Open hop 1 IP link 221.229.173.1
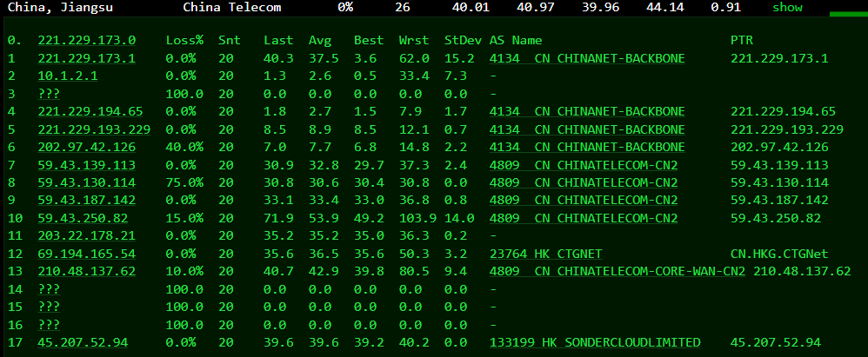This screenshot has width=868, height=357. [86, 58]
